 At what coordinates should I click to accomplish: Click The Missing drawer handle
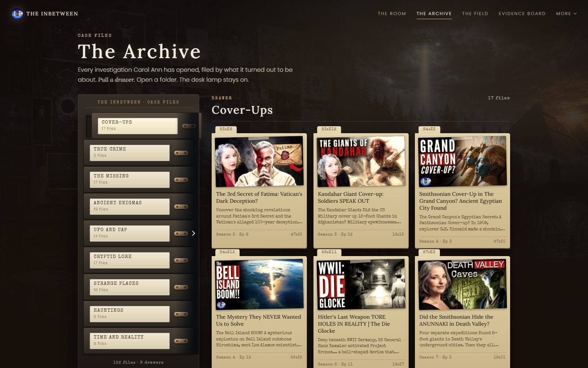pyautogui.click(x=181, y=180)
